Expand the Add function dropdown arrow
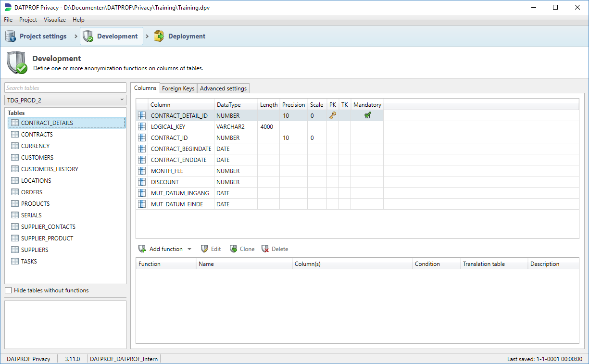Screen dimensions: 589x364 pos(189,249)
